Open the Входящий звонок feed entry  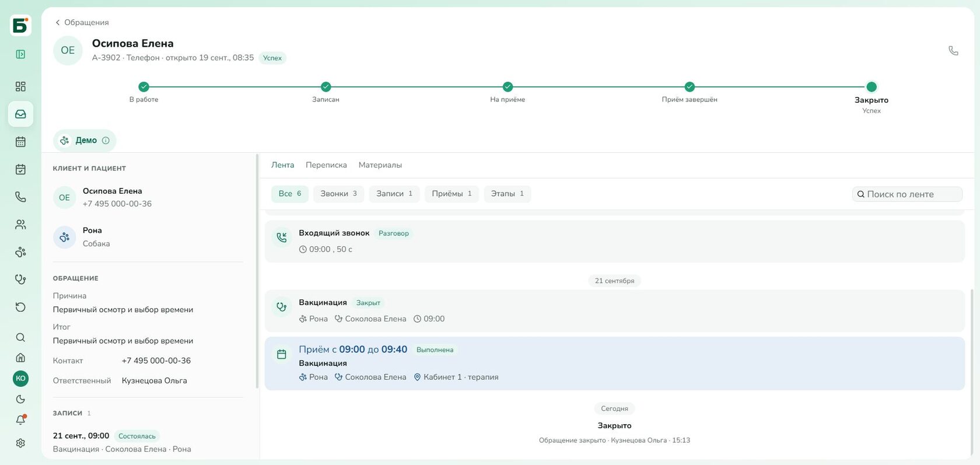[615, 241]
